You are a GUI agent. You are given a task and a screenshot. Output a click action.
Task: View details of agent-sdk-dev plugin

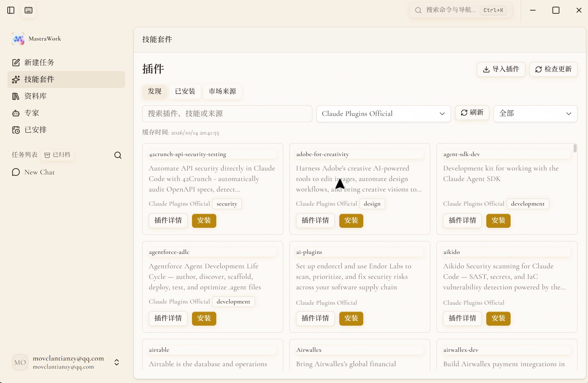[x=462, y=221]
